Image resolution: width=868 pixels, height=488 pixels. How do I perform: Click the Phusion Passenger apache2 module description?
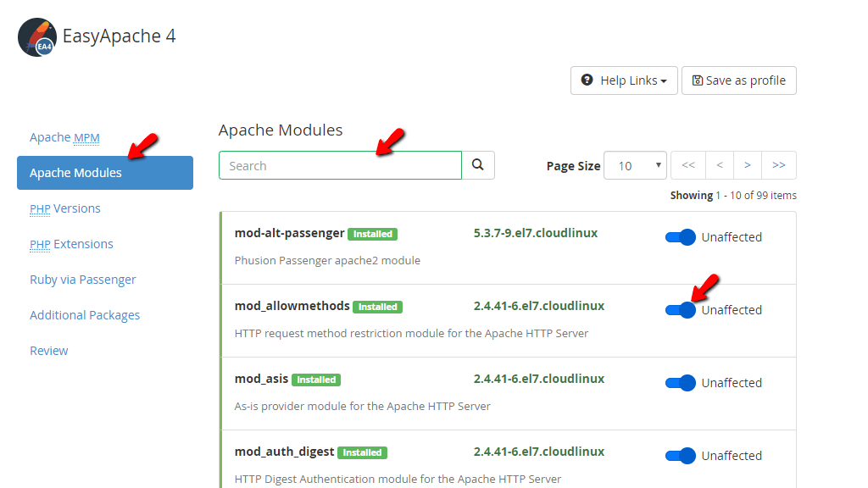pos(328,261)
